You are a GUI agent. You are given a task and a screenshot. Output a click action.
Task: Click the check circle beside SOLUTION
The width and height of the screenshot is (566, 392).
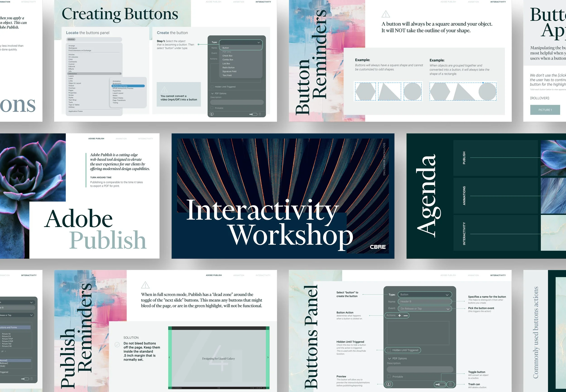[x=117, y=345]
